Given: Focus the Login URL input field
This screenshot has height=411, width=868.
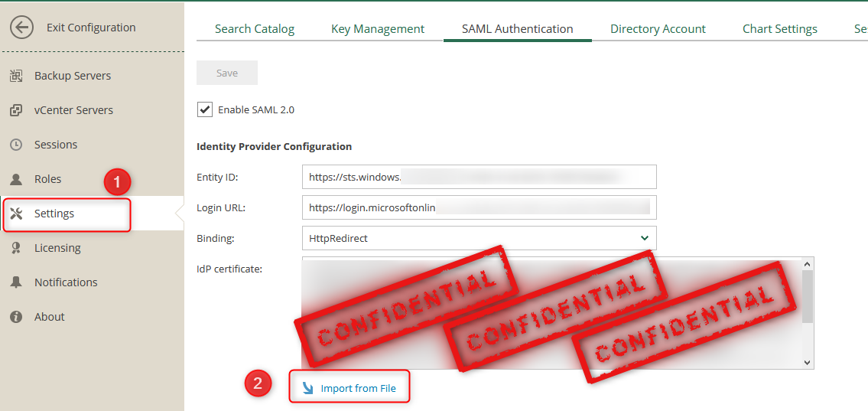Looking at the screenshot, I should click(479, 207).
